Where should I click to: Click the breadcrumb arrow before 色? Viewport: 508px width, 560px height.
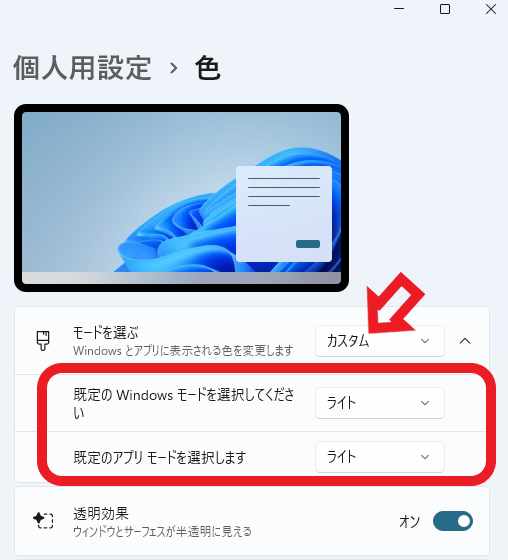click(x=174, y=68)
